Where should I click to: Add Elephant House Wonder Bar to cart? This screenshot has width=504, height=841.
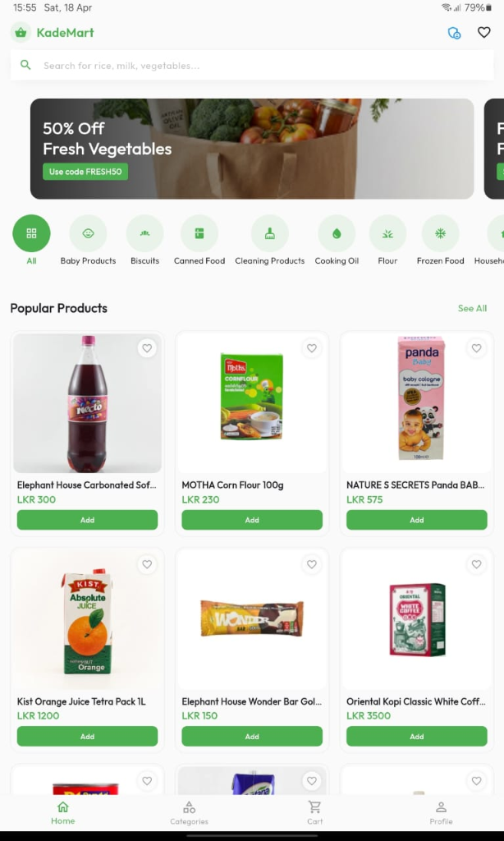coord(252,737)
